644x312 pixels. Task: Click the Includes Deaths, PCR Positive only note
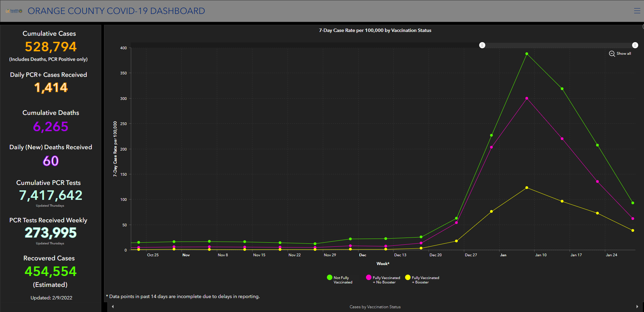click(49, 59)
